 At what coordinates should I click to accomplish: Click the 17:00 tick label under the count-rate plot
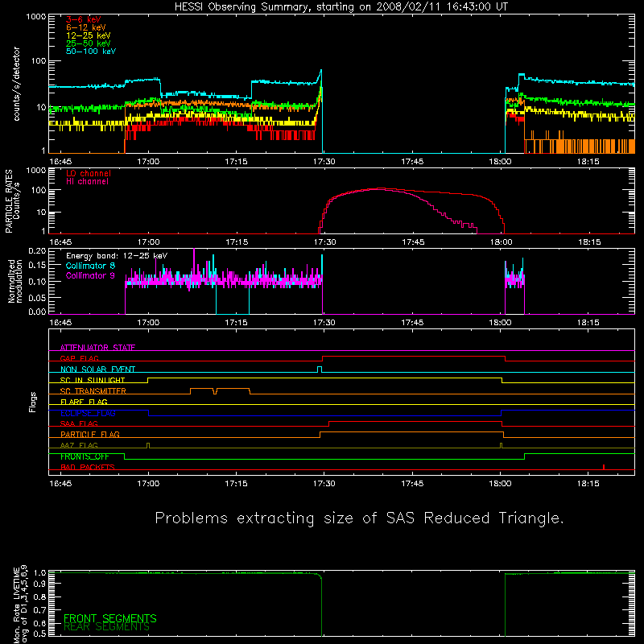click(148, 162)
